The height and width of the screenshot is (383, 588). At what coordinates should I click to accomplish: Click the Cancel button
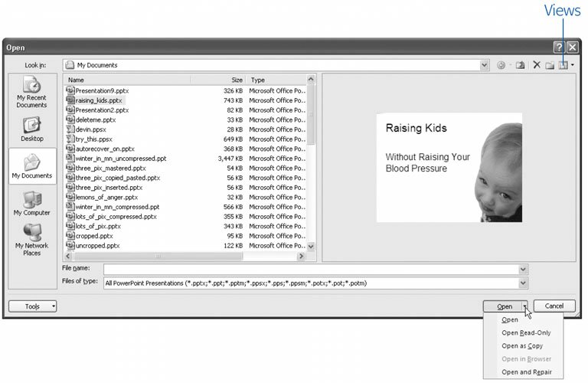coord(554,306)
